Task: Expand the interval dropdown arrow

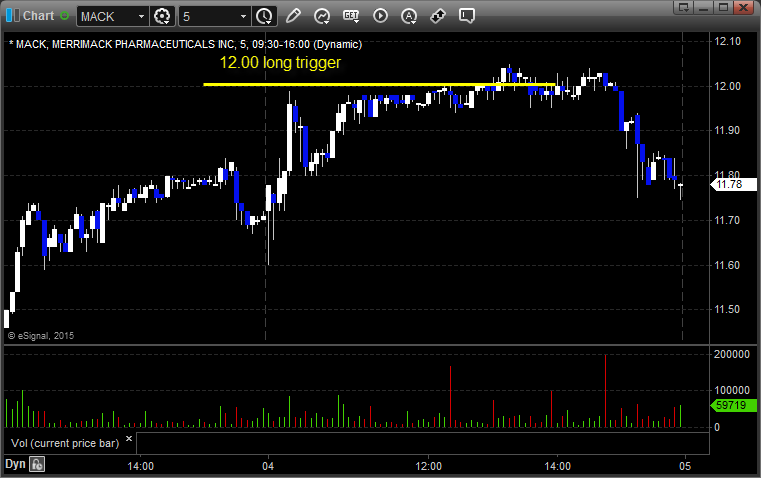Action: click(x=243, y=16)
